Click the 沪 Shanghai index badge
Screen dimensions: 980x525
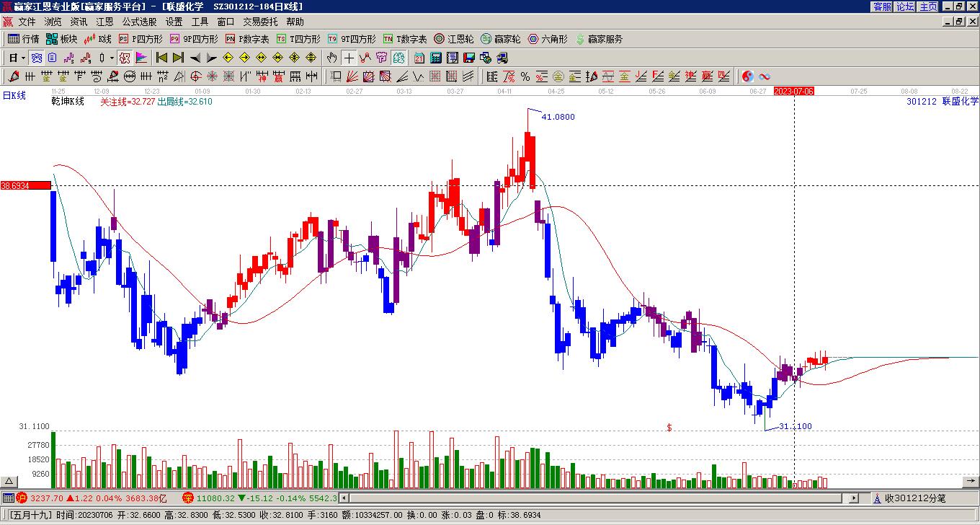coord(21,498)
